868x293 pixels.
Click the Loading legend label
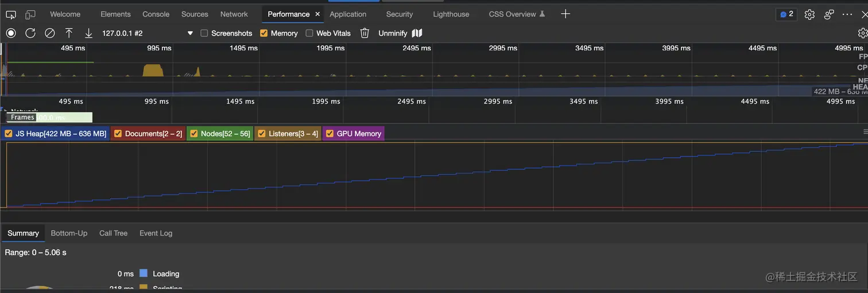166,274
